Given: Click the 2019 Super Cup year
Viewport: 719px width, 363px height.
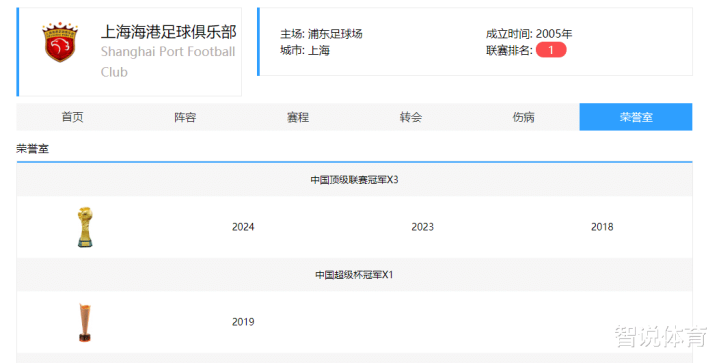Looking at the screenshot, I should [x=243, y=322].
